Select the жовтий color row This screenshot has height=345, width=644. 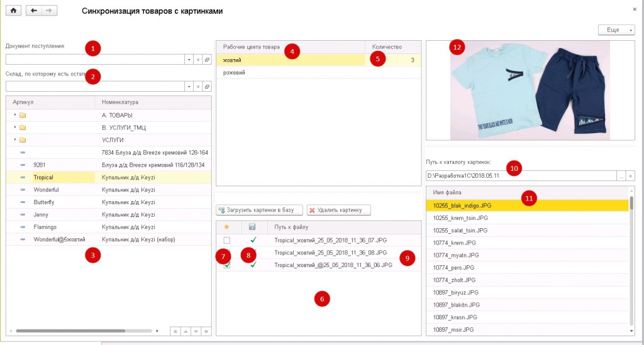click(x=319, y=60)
